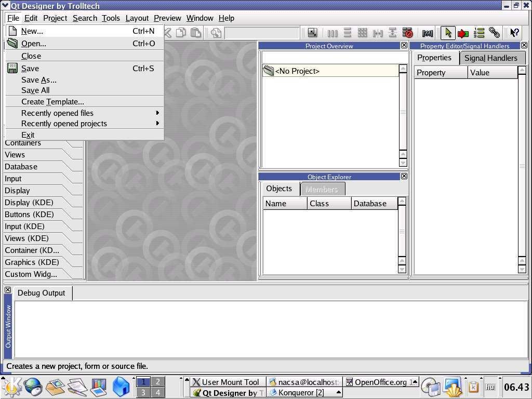Image resolution: width=532 pixels, height=399 pixels.
Task: Select the Pointer arrow tool
Action: [448, 33]
